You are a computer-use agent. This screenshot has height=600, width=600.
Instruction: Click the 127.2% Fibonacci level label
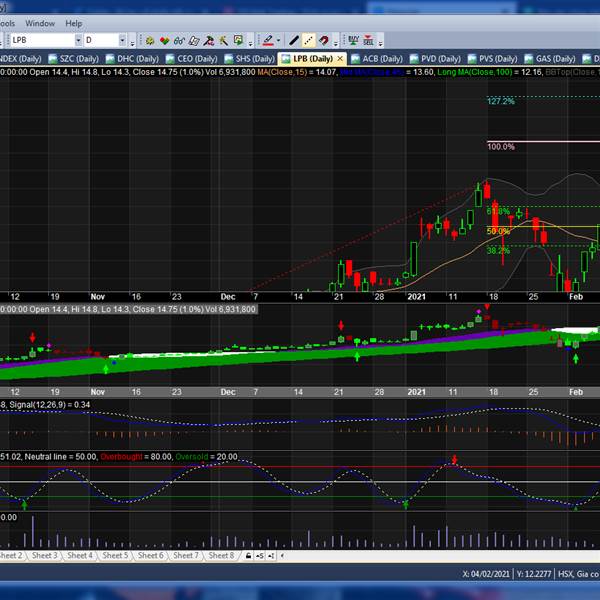pos(501,101)
